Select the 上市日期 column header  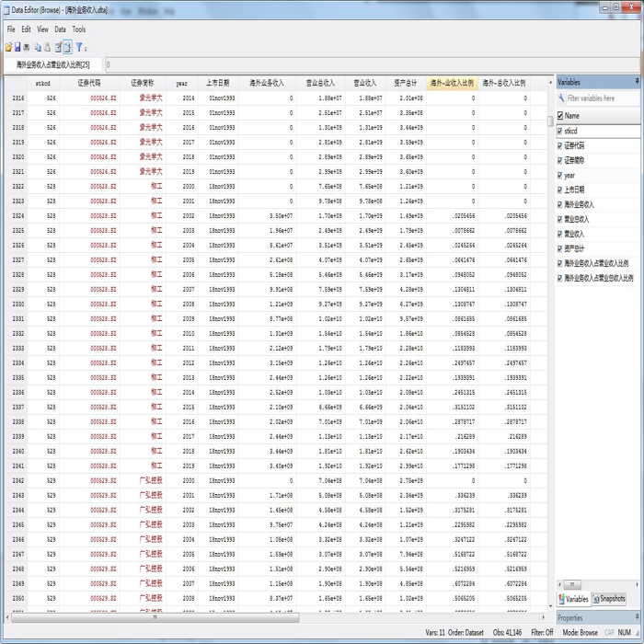(218, 83)
